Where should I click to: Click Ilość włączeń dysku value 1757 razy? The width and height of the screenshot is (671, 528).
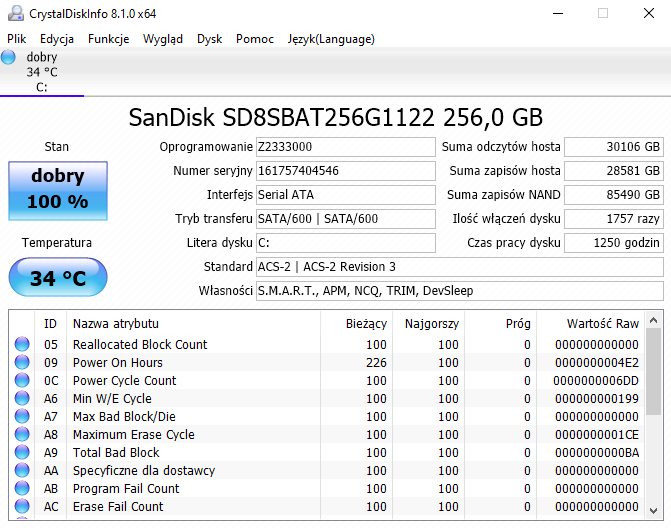tap(614, 219)
